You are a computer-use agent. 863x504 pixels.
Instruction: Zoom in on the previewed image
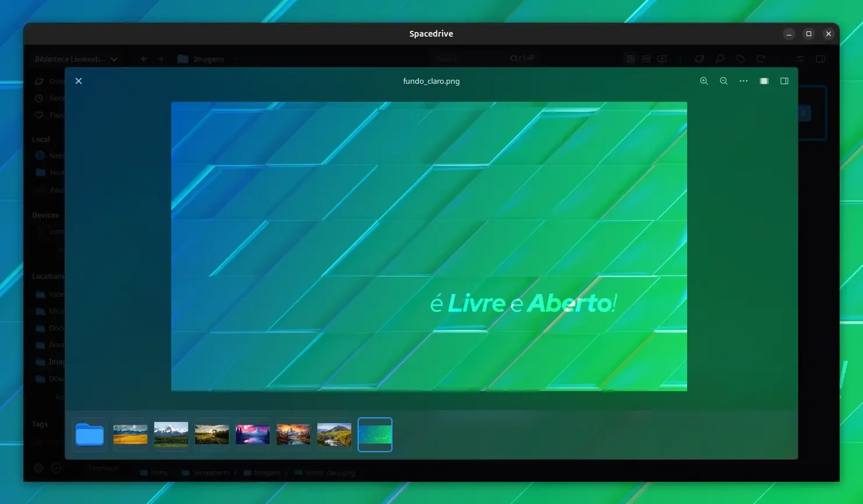[703, 81]
